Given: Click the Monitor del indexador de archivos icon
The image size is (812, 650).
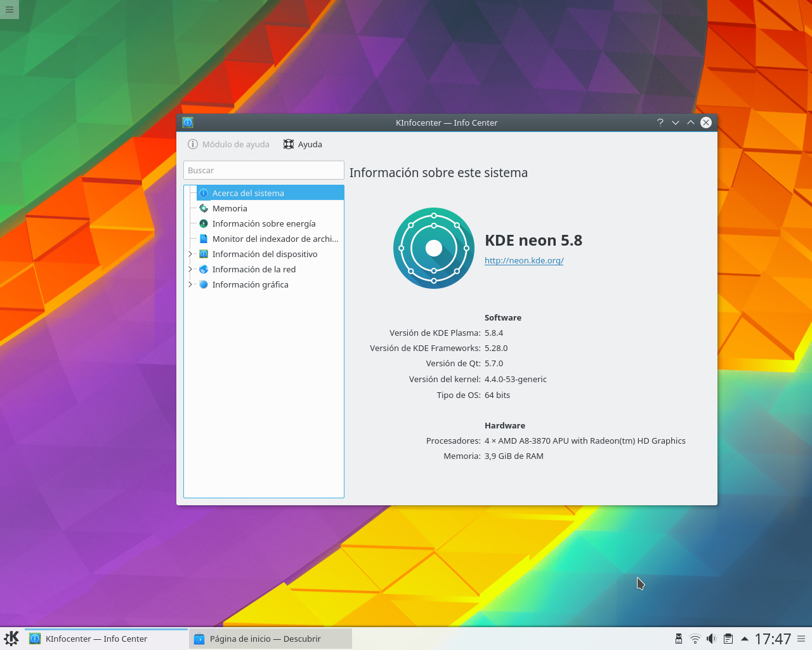Looking at the screenshot, I should coord(204,239).
